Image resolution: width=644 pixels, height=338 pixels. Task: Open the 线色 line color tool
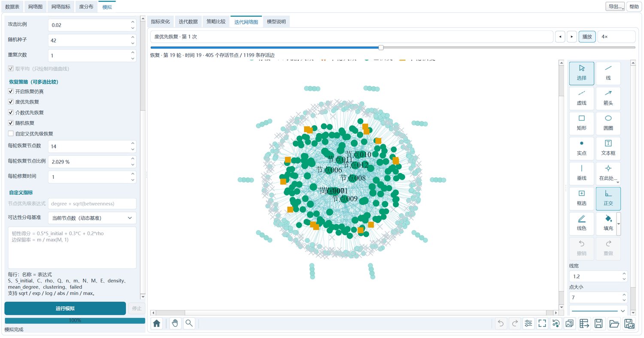pyautogui.click(x=582, y=223)
